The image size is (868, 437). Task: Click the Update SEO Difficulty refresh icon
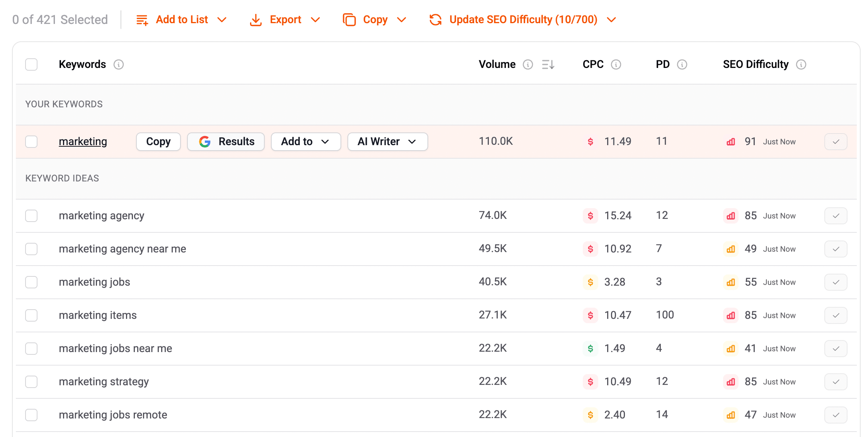[436, 20]
